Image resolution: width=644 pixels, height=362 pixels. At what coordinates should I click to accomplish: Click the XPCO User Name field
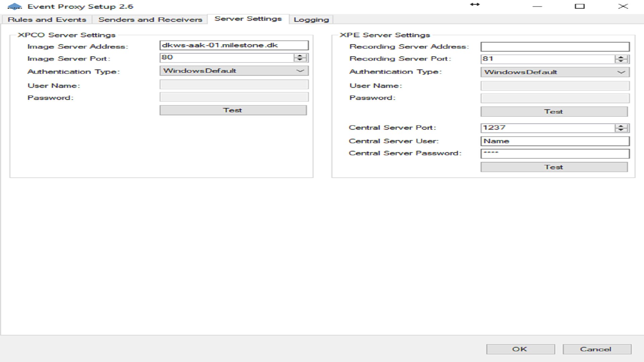(x=234, y=84)
